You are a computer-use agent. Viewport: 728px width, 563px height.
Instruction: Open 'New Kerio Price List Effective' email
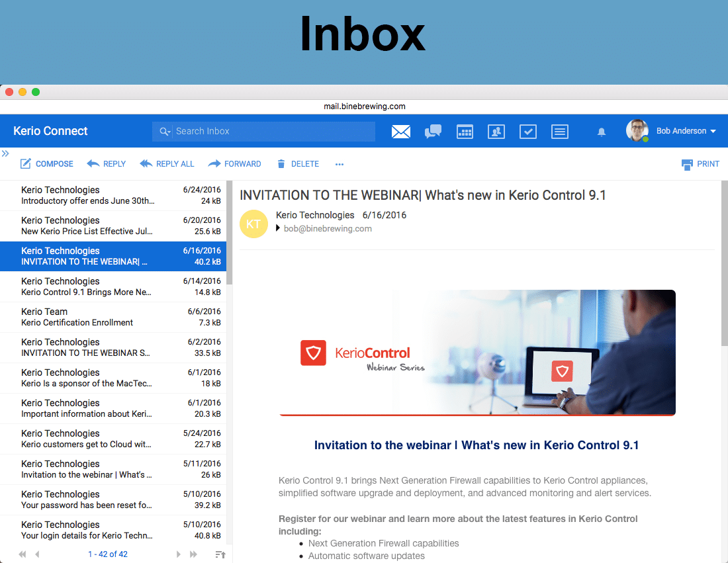[113, 226]
